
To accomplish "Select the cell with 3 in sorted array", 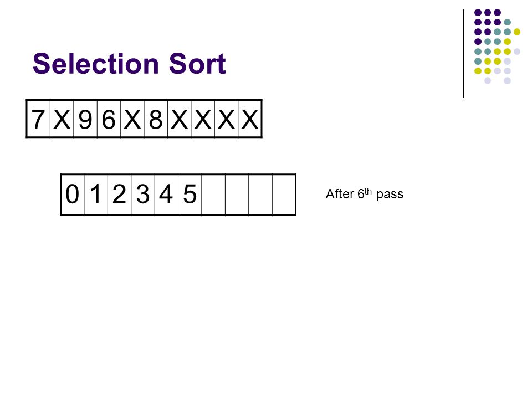I will click(x=143, y=195).
